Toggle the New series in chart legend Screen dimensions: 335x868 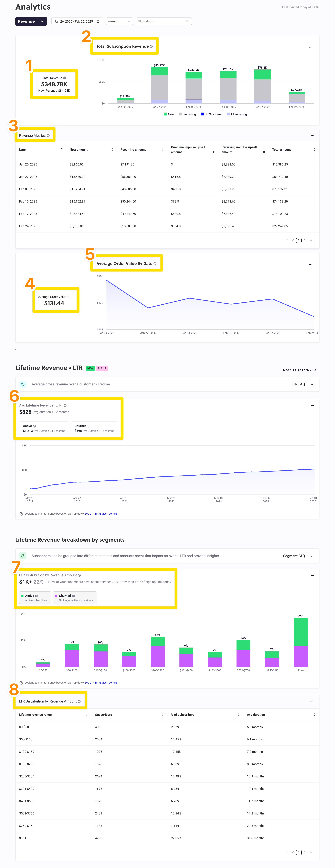(x=169, y=114)
